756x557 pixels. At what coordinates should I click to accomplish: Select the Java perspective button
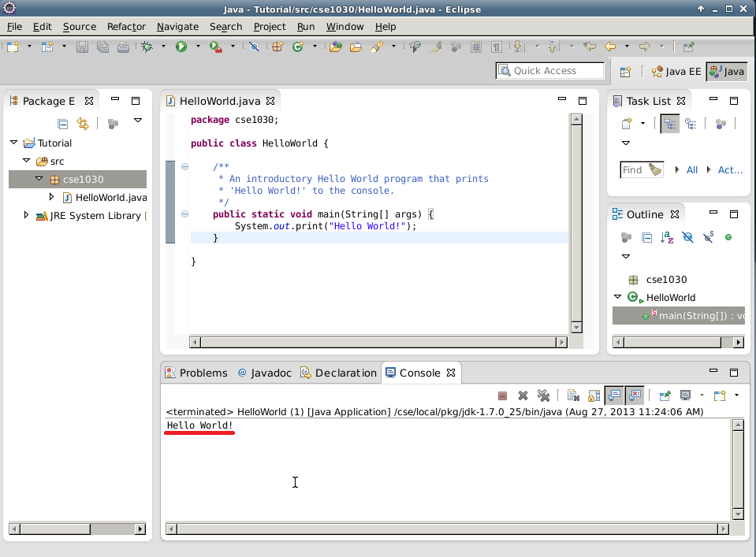[727, 72]
